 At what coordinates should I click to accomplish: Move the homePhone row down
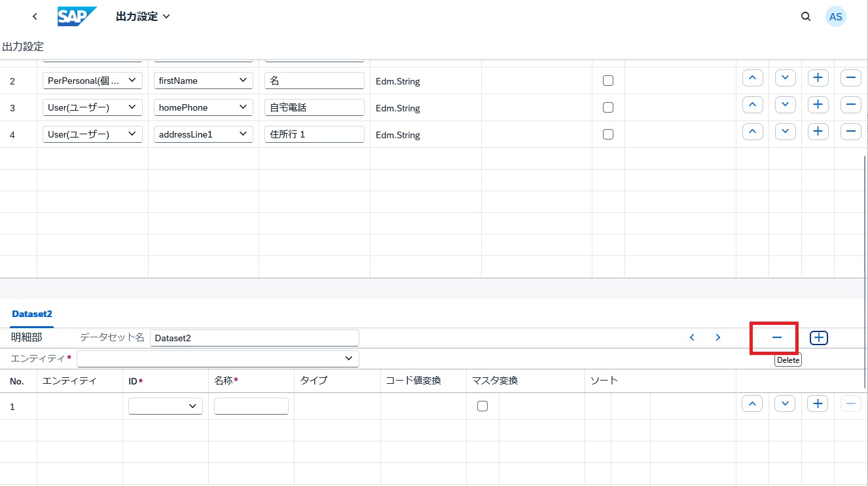[785, 105]
